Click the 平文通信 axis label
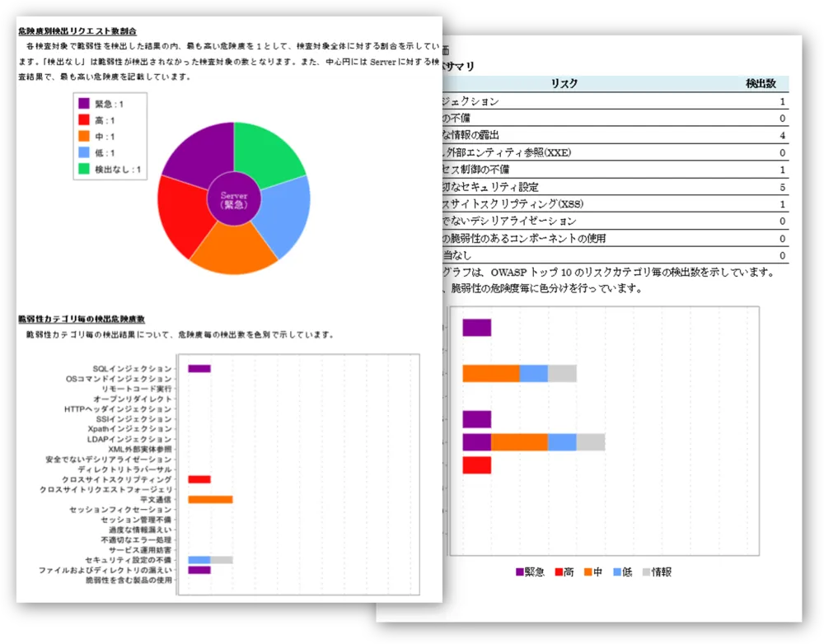The image size is (824, 644). pos(156,500)
